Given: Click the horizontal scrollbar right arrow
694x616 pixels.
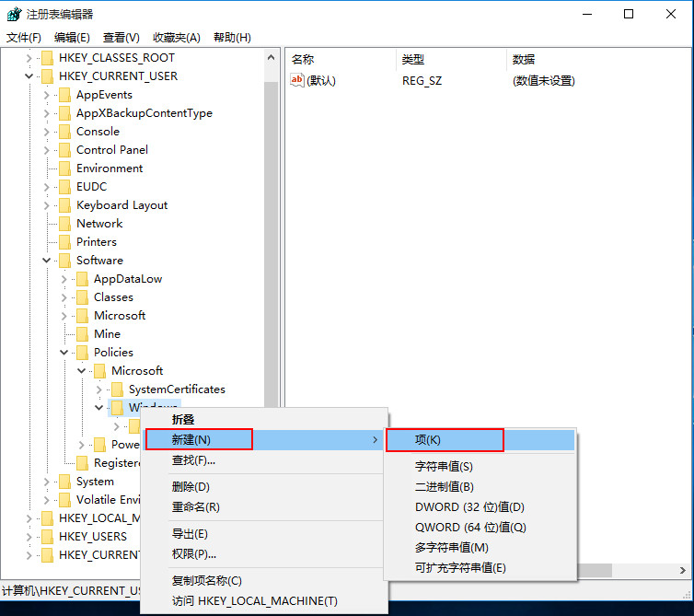Looking at the screenshot, I should (683, 570).
